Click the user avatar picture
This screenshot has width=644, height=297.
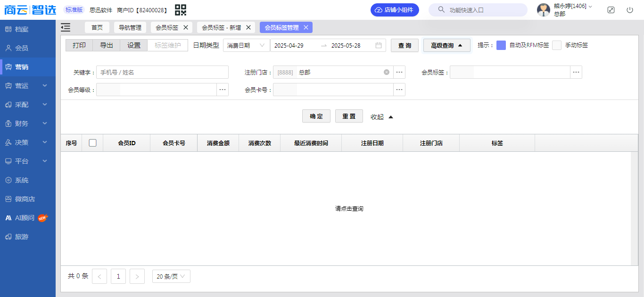click(x=544, y=10)
